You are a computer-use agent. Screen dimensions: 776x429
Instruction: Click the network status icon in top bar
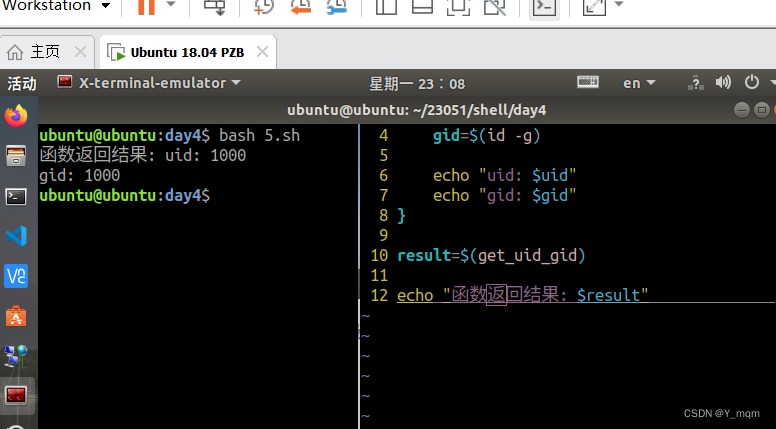point(695,83)
